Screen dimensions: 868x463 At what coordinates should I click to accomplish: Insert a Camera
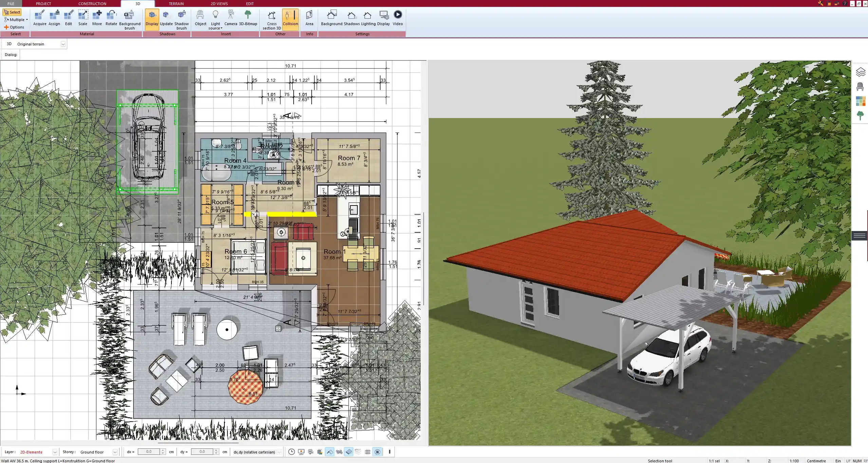231,18
